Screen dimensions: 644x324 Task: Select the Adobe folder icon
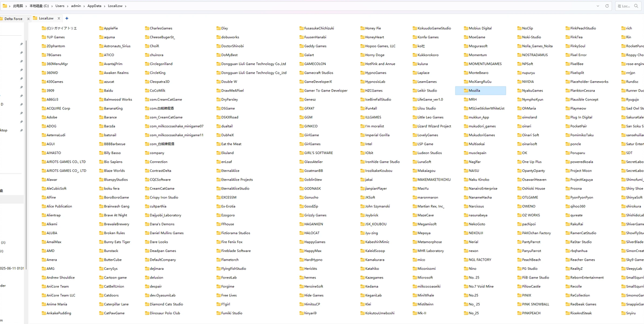click(44, 117)
